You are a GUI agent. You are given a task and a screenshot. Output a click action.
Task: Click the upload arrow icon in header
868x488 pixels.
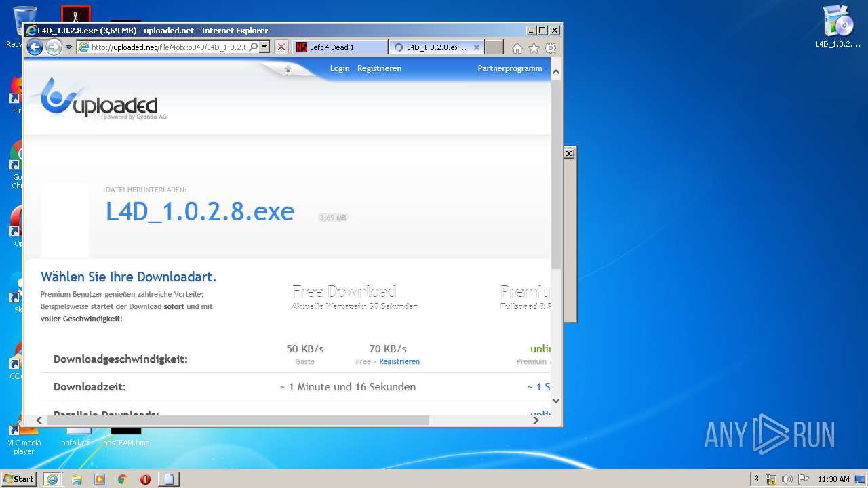click(288, 69)
